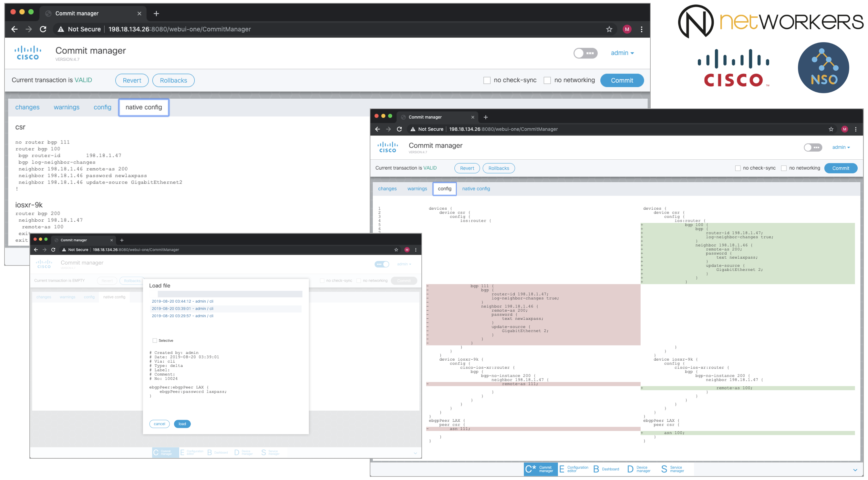Open Dashboard in right window bottom bar
The width and height of the screenshot is (868, 480).
click(x=606, y=469)
